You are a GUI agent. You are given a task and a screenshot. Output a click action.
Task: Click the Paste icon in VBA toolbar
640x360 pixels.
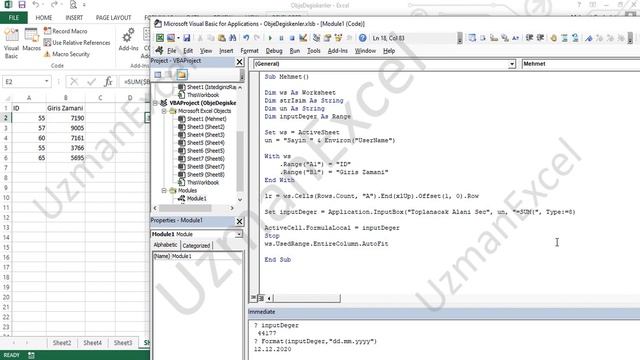222,38
